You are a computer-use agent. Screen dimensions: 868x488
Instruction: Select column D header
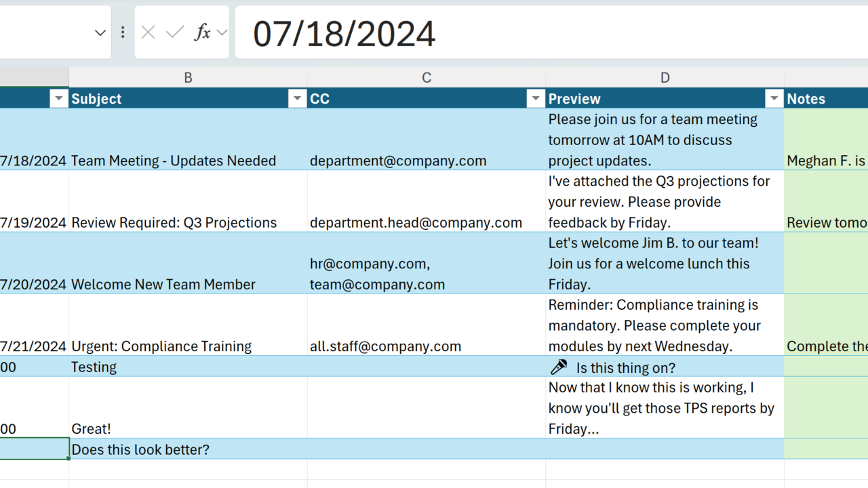point(665,77)
